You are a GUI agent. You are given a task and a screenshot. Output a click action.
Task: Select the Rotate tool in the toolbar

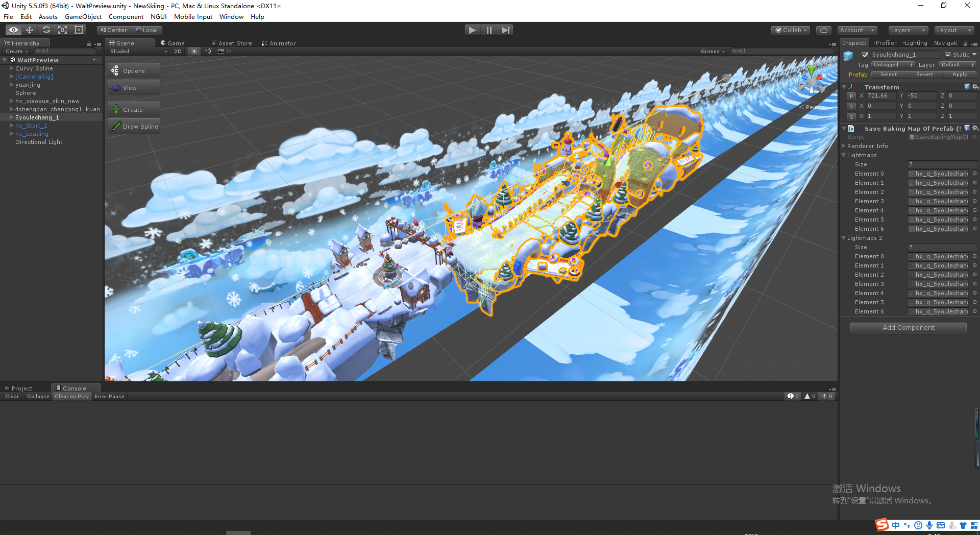click(x=46, y=30)
